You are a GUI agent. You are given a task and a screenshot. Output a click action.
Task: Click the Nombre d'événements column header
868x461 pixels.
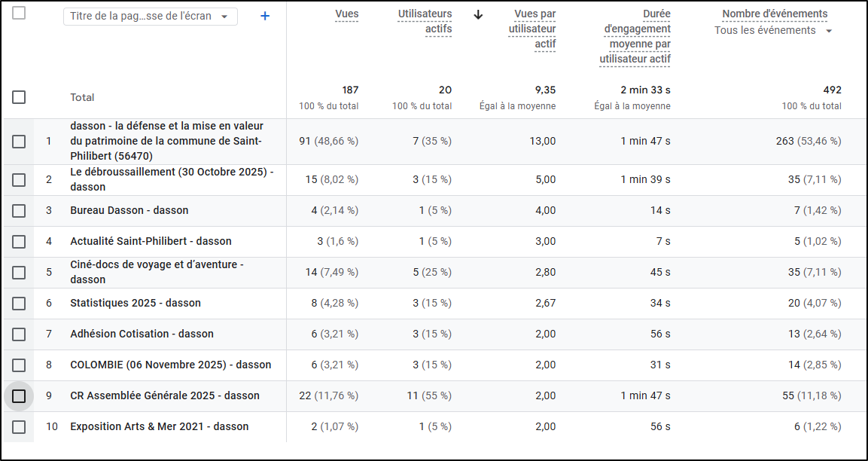tap(774, 14)
